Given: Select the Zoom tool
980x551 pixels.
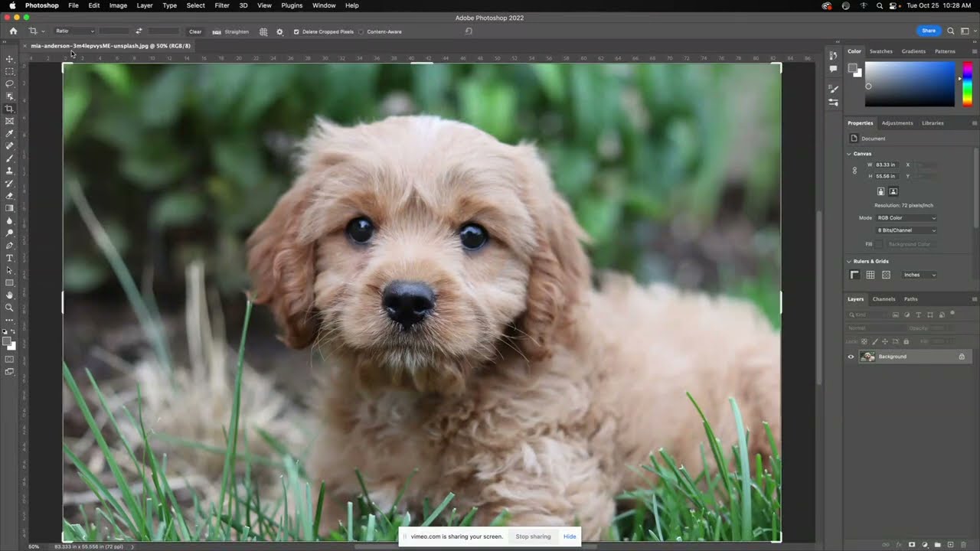Looking at the screenshot, I should [x=10, y=308].
